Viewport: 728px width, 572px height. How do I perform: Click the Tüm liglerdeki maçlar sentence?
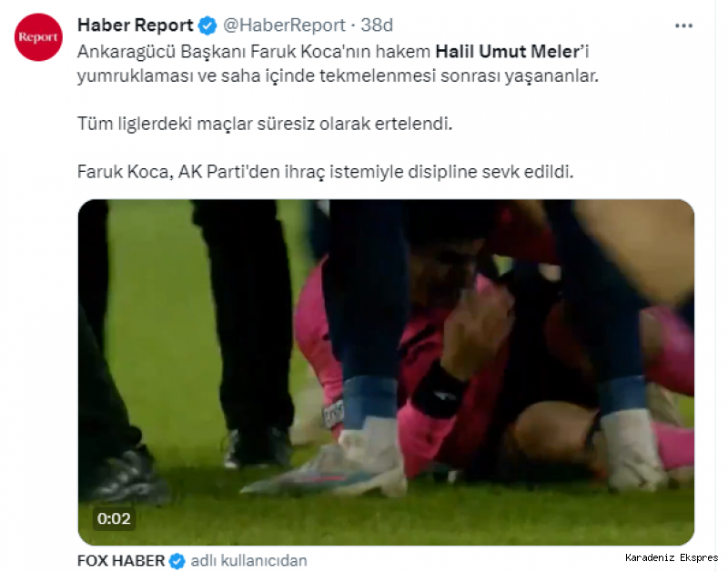(x=265, y=124)
